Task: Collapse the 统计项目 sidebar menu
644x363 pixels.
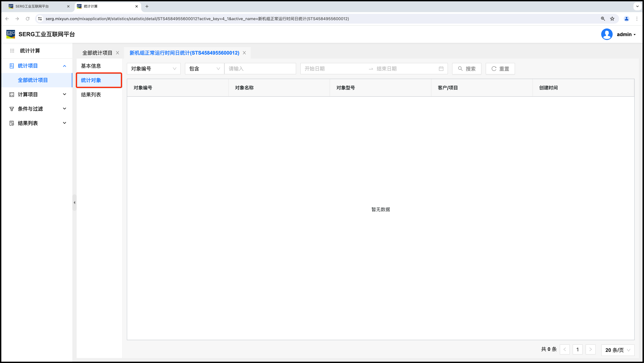Action: click(37, 66)
